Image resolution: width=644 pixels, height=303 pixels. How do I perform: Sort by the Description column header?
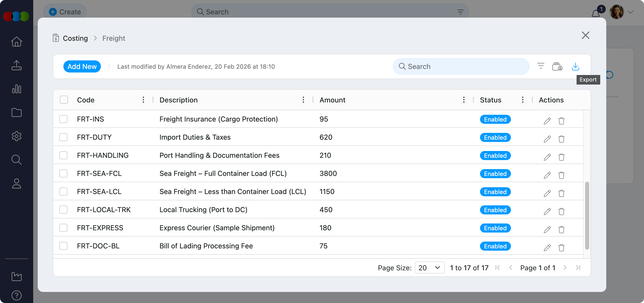click(x=179, y=100)
